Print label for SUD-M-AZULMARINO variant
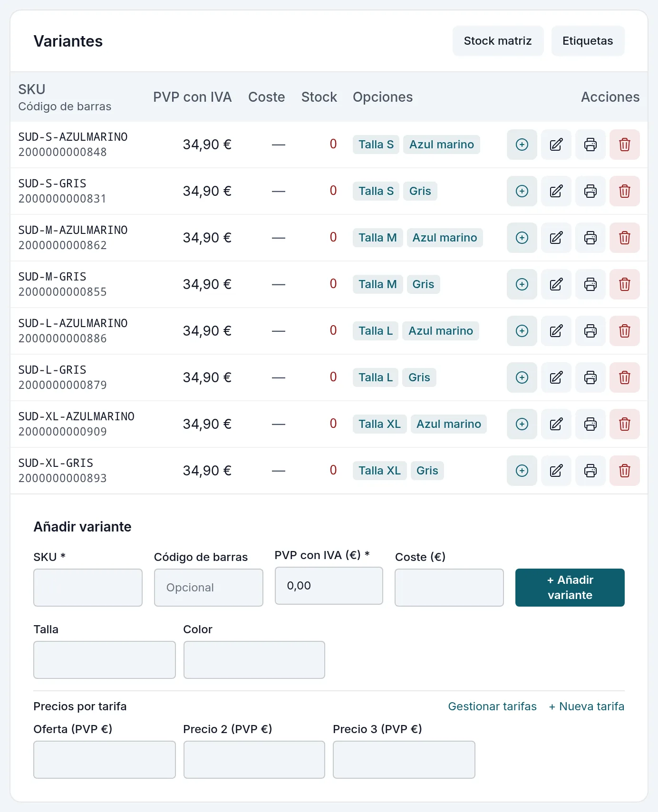 click(590, 238)
